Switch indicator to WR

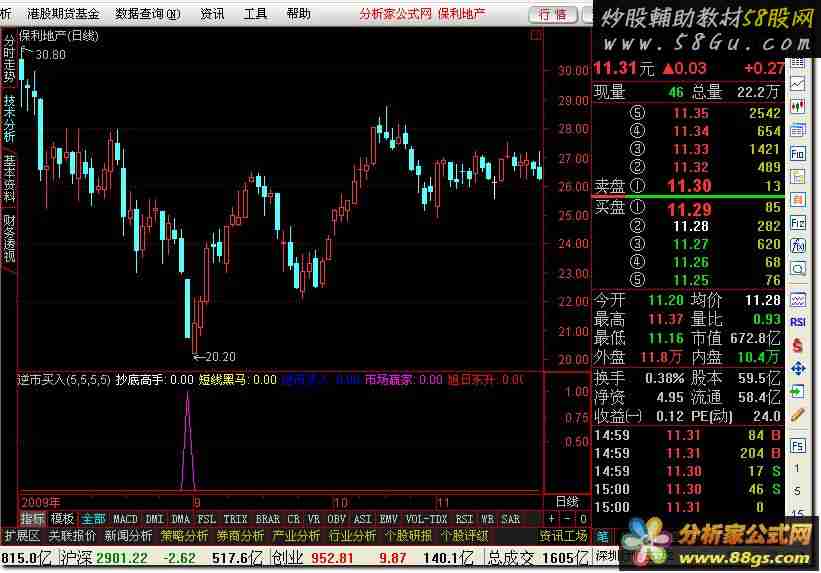487,519
